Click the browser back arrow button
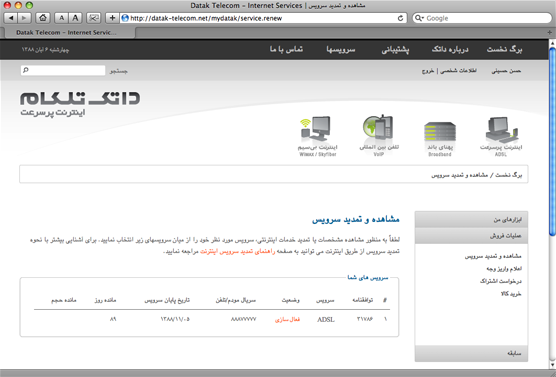 tap(11, 18)
